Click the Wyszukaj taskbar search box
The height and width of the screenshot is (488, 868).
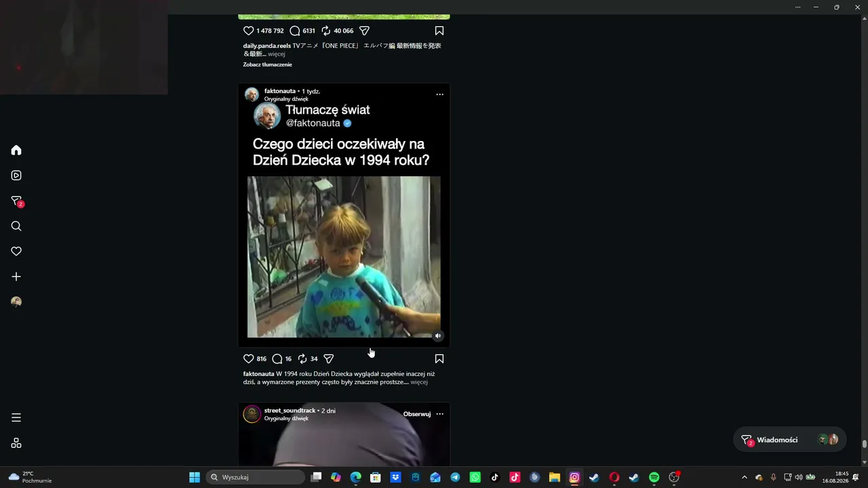(x=255, y=477)
